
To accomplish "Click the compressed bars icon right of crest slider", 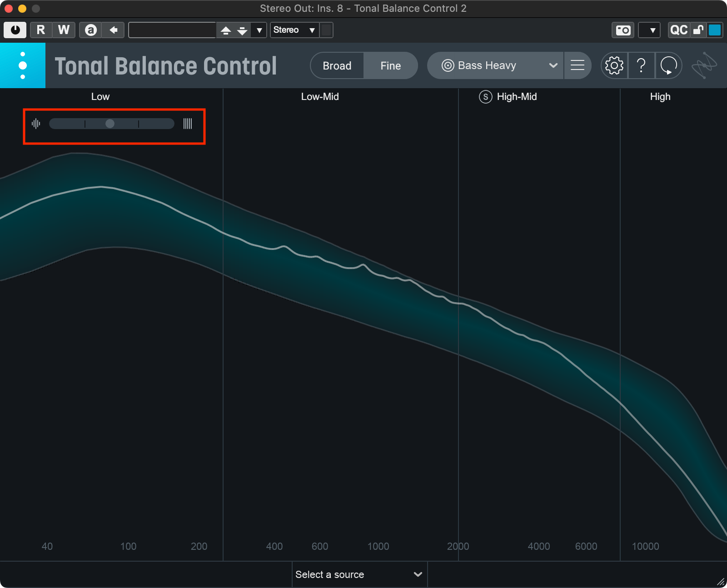I will 188,124.
